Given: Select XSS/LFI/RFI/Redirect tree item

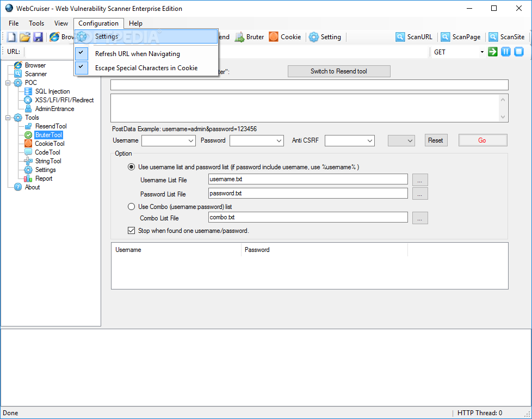Looking at the screenshot, I should pyautogui.click(x=64, y=100).
